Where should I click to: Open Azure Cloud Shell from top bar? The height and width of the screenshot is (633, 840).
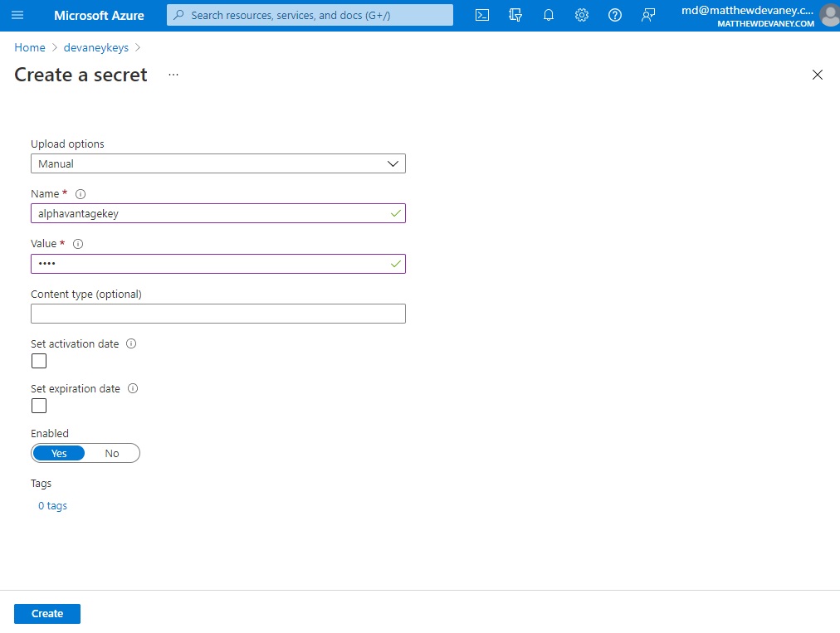tap(482, 14)
